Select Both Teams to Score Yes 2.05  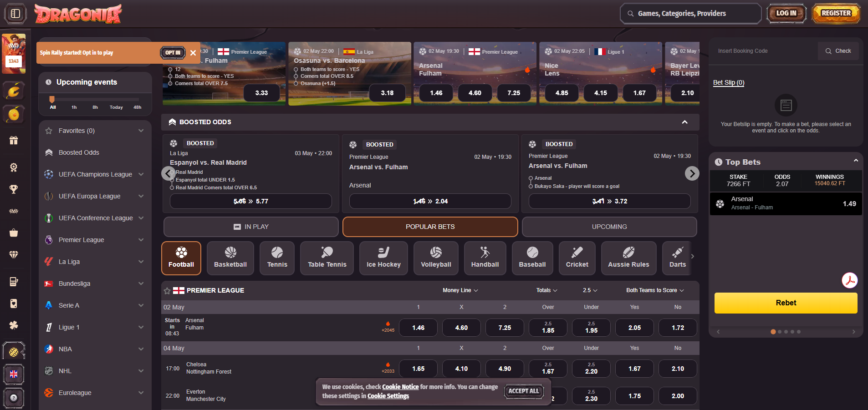(634, 328)
